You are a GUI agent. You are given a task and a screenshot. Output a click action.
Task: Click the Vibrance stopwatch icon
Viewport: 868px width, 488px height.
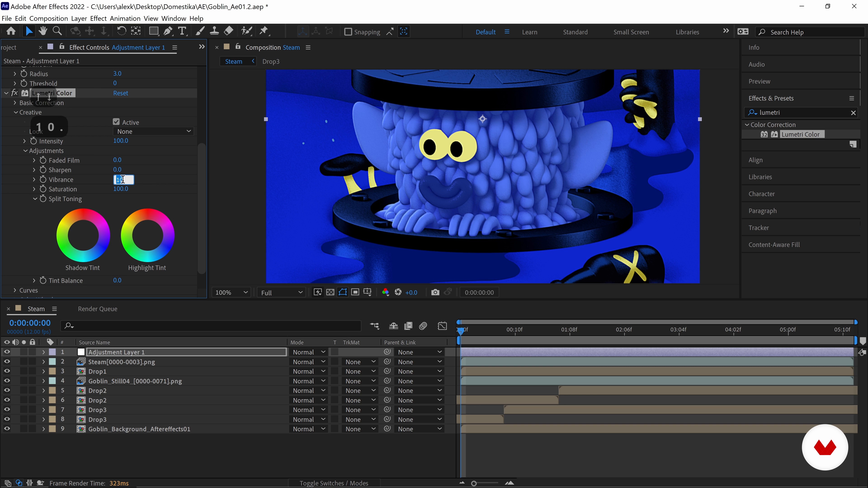tap(43, 180)
